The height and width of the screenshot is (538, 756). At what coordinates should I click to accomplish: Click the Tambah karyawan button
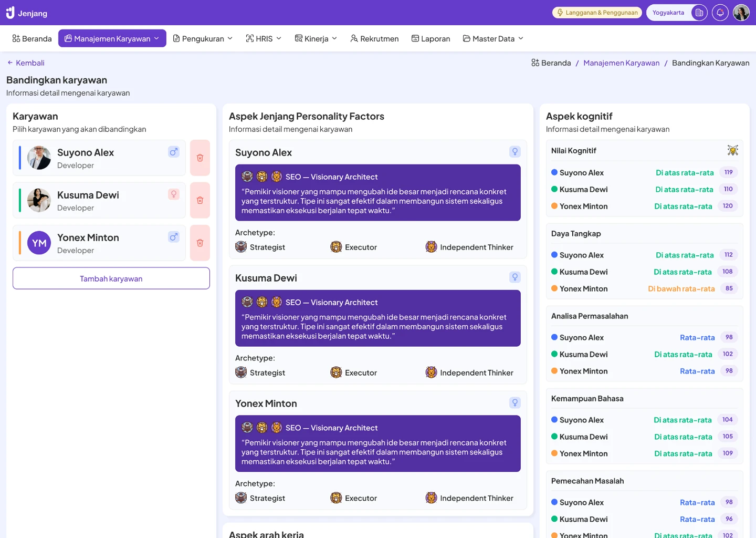pyautogui.click(x=111, y=278)
